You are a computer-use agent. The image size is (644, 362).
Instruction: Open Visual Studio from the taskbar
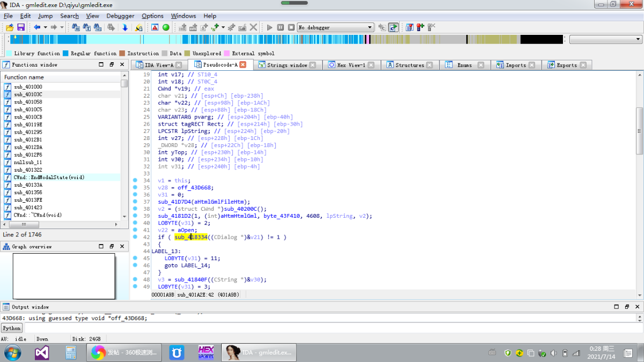point(42,352)
